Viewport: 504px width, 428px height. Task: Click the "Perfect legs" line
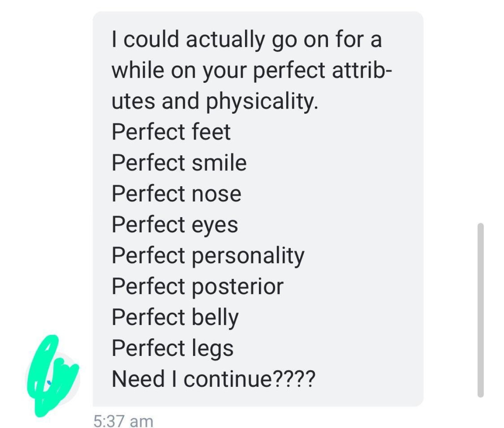172,348
